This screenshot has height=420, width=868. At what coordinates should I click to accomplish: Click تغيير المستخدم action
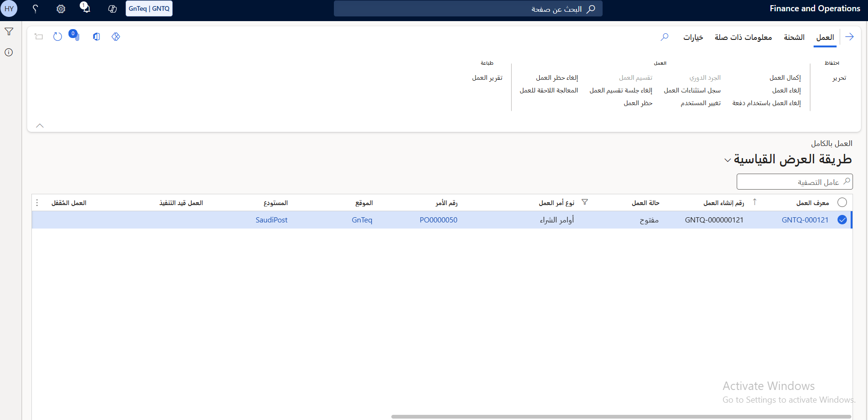701,103
